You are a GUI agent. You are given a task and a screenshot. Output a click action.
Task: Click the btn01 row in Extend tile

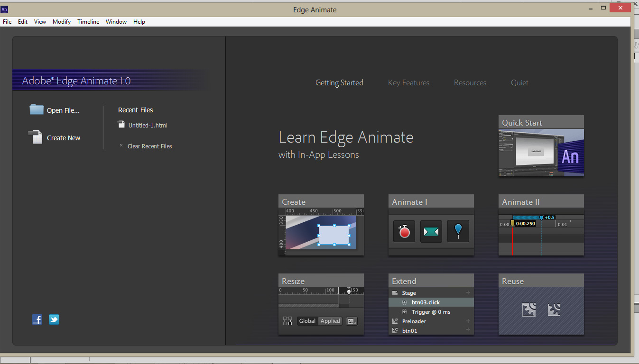tap(431, 330)
